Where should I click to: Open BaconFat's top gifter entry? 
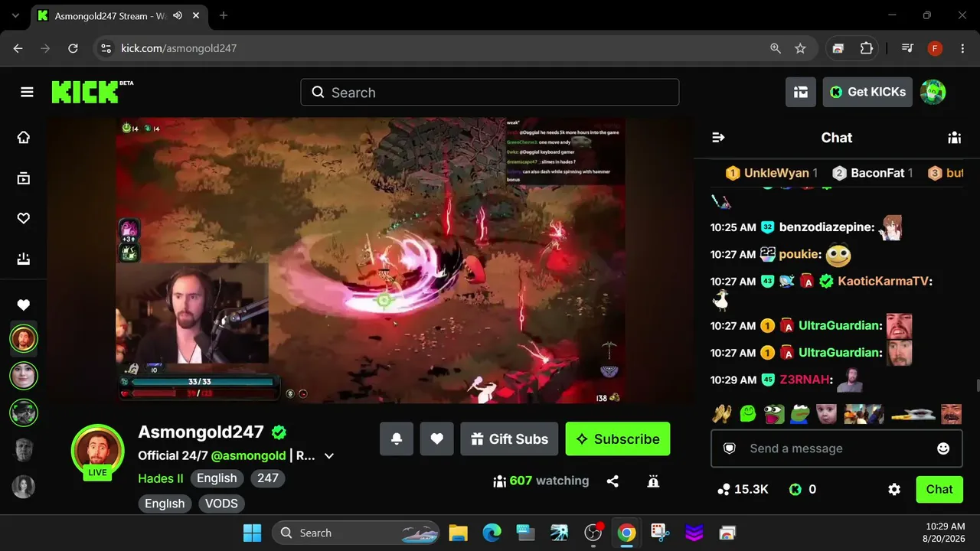point(873,173)
